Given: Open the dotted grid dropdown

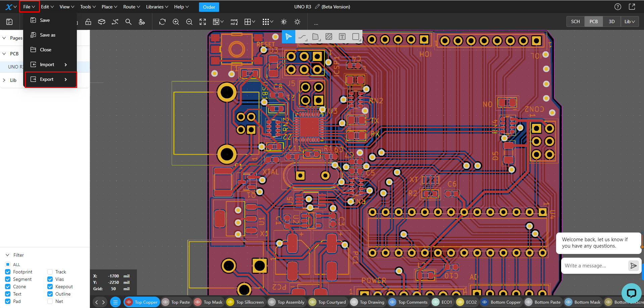Looking at the screenshot, I should [268, 22].
